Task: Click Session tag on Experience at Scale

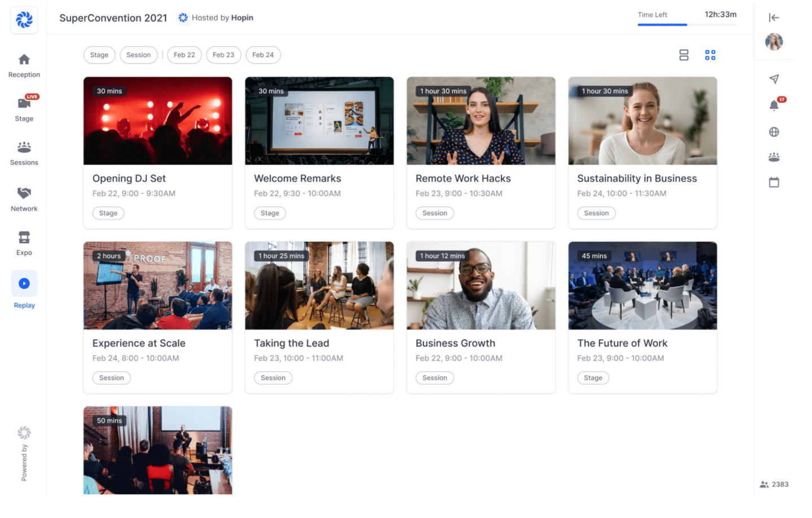Action: pos(112,378)
